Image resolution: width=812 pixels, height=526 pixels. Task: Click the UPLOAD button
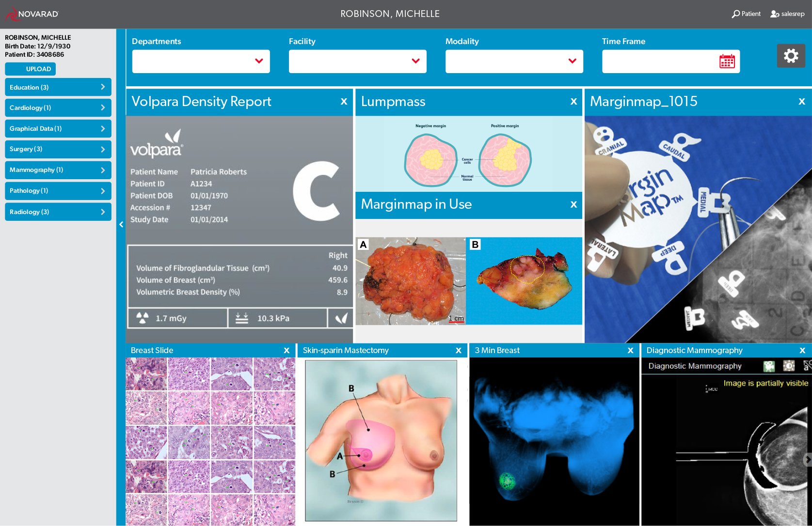click(x=38, y=69)
